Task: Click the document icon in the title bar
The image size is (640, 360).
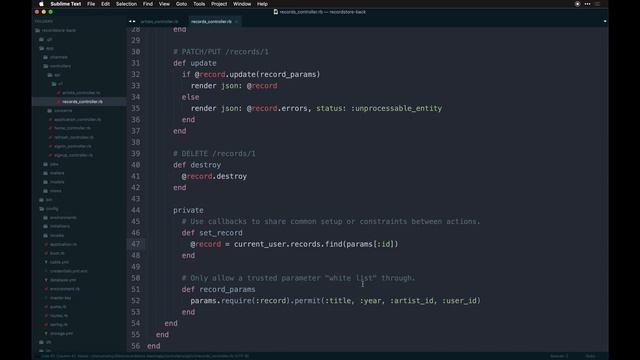Action: click(x=276, y=12)
